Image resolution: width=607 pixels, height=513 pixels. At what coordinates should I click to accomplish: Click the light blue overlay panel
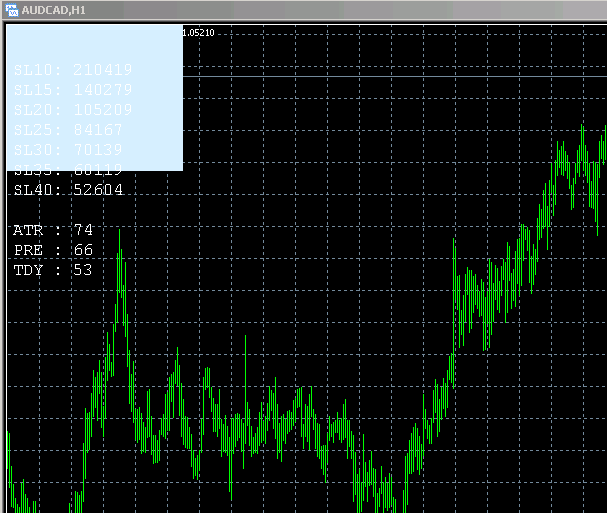point(94,98)
